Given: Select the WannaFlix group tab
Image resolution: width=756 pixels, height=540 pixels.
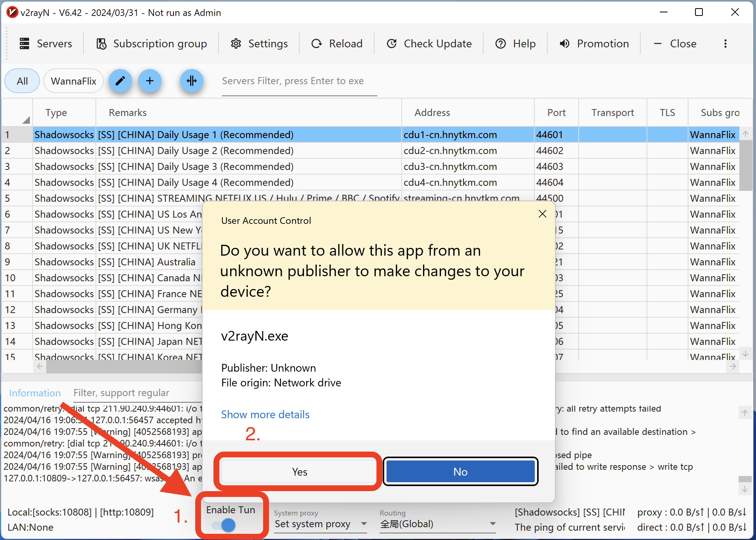Looking at the screenshot, I should point(73,81).
